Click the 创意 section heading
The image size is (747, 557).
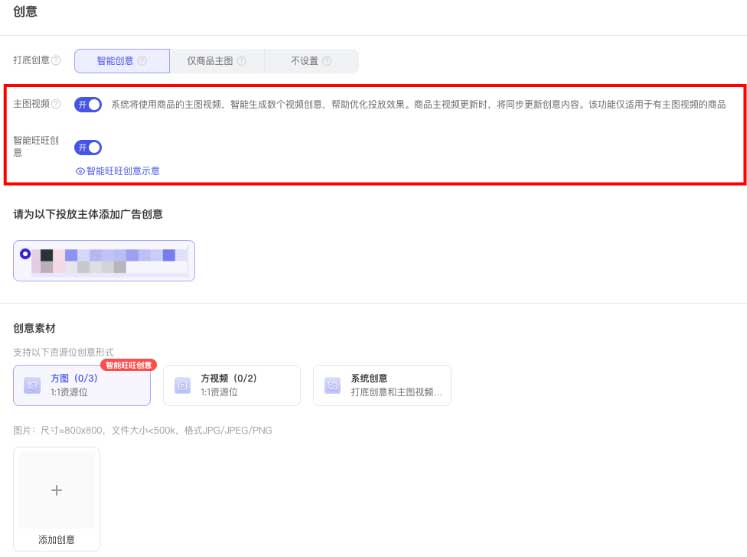(25, 11)
